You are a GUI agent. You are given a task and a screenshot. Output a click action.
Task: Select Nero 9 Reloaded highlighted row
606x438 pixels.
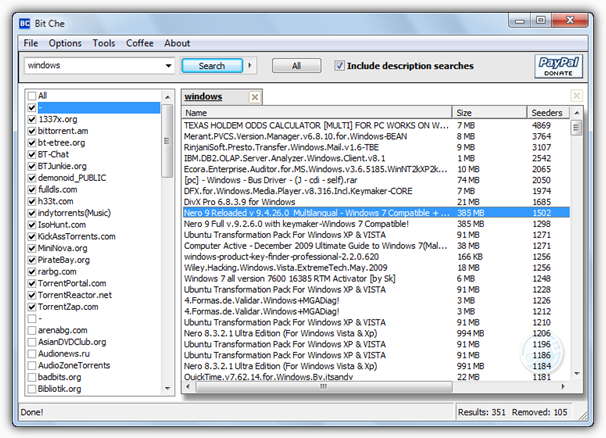point(376,213)
